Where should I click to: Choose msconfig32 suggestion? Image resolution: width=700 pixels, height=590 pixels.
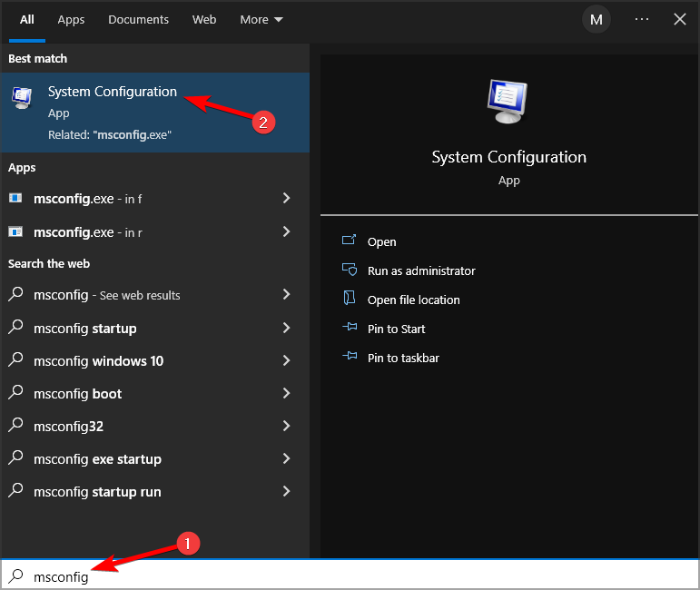(x=155, y=427)
